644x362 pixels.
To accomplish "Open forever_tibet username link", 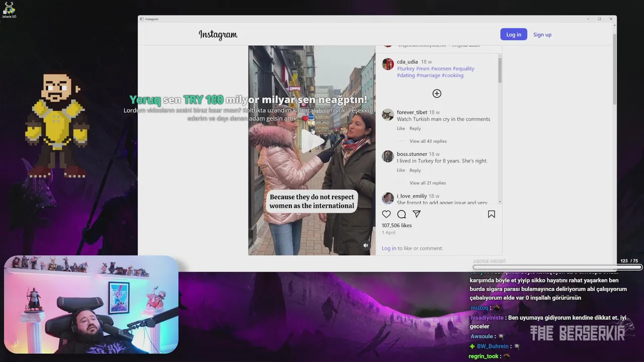I will [x=412, y=113].
